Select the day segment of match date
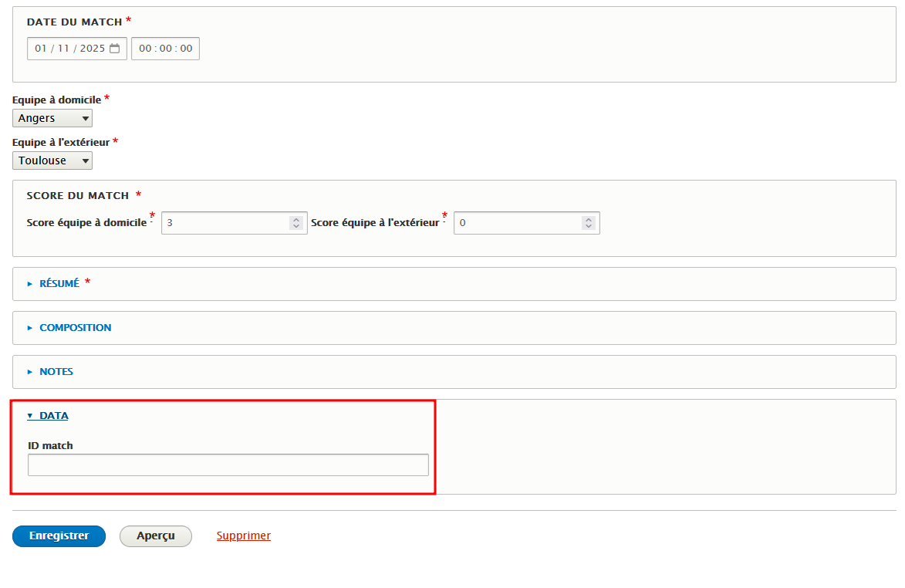Screen dimensions: 905x588 [41, 49]
